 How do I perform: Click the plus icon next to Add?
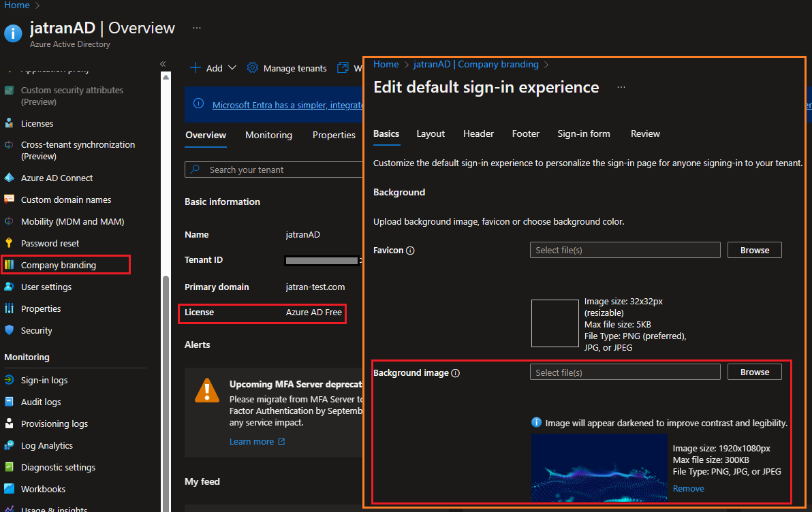click(196, 68)
